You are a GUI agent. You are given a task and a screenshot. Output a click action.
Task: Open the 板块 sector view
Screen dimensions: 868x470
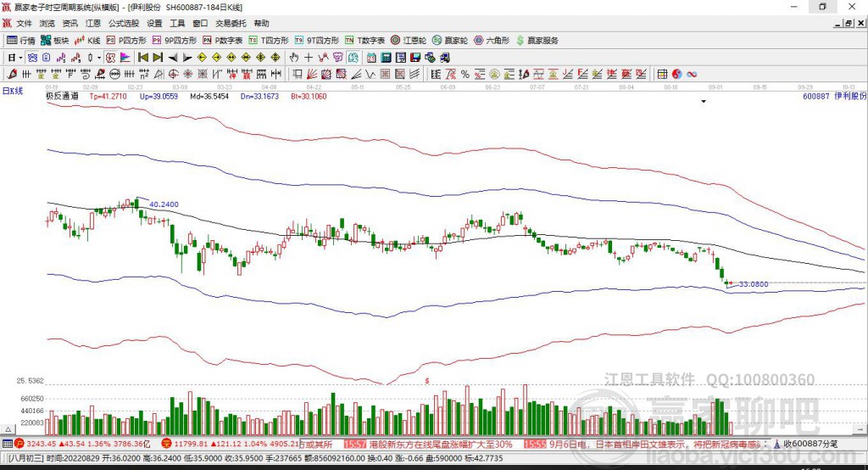pos(55,41)
